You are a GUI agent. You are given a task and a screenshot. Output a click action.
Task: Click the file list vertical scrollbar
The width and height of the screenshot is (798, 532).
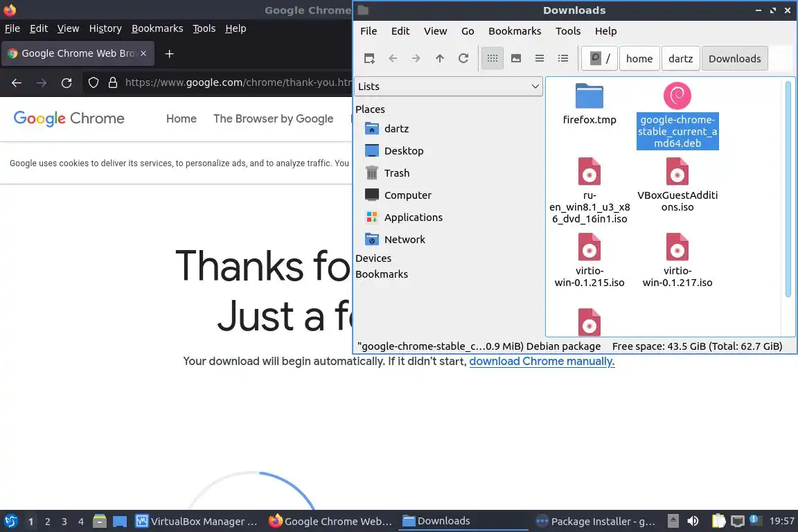(x=788, y=189)
